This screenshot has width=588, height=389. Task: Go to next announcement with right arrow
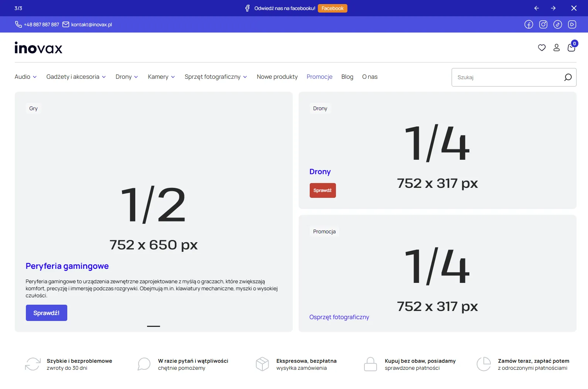coord(553,8)
